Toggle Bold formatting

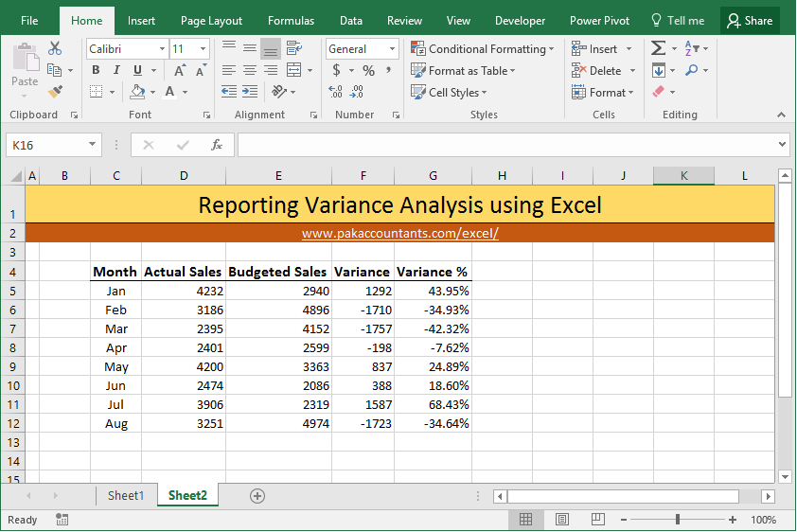[x=96, y=70]
